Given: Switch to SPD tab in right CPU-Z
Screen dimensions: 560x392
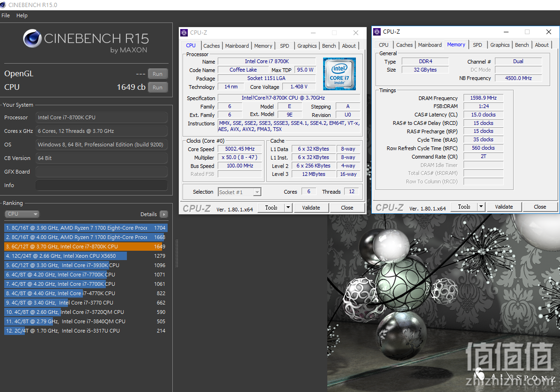Looking at the screenshot, I should click(x=478, y=44).
